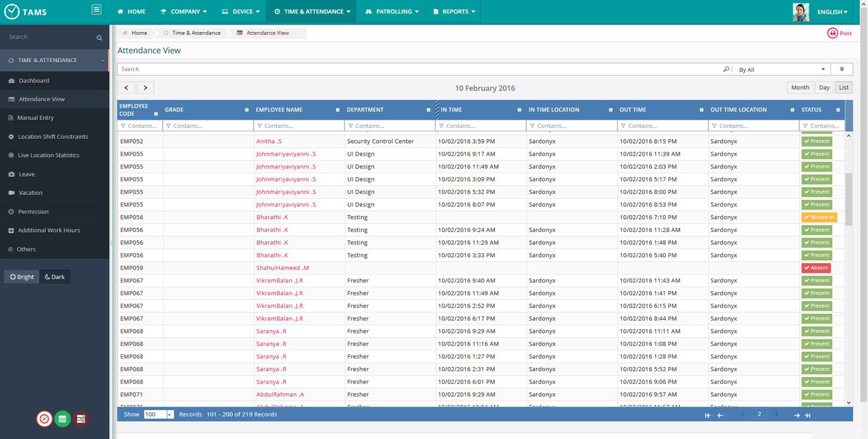
Task: Open Department column settings icon
Action: point(429,109)
